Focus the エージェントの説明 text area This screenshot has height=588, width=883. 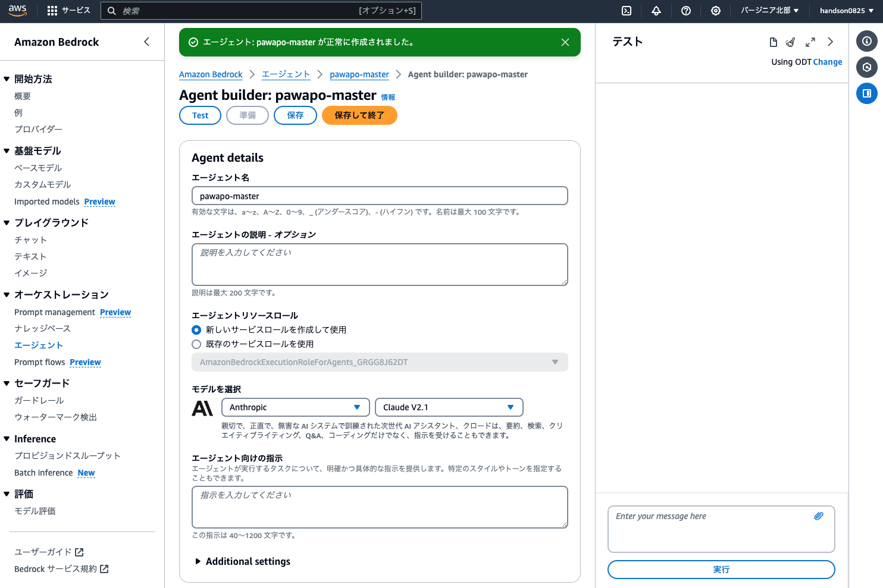point(380,265)
